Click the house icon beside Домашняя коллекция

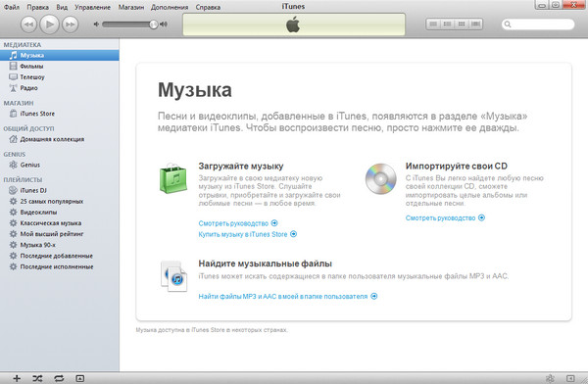13,139
